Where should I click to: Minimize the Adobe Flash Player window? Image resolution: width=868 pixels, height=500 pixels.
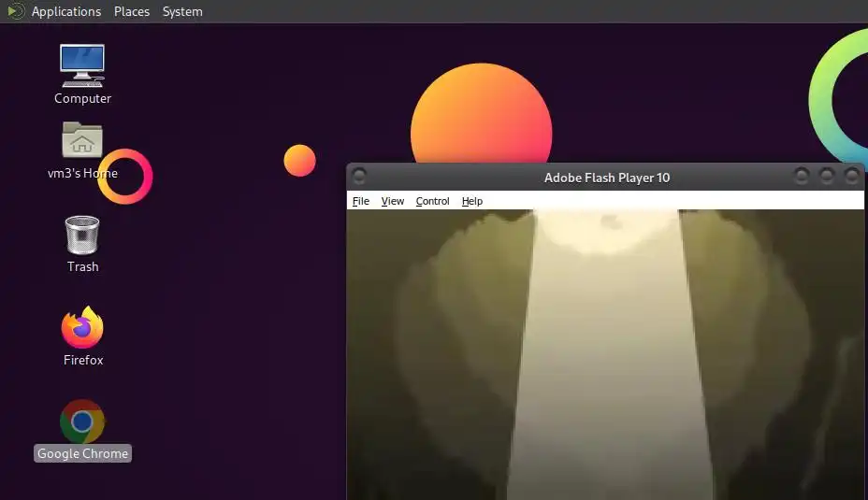click(x=801, y=177)
